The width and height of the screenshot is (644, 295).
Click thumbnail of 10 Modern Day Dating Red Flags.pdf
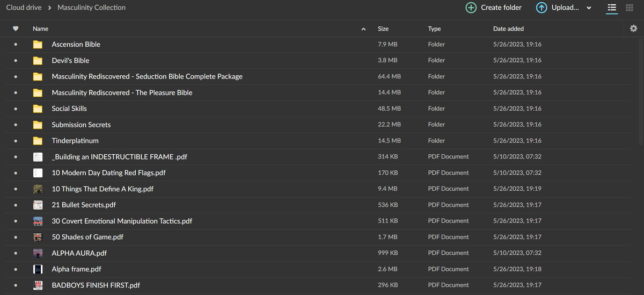coord(38,173)
